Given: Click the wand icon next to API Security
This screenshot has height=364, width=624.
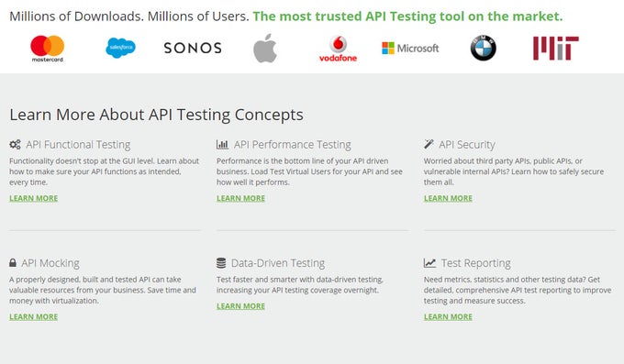Looking at the screenshot, I should tap(429, 144).
